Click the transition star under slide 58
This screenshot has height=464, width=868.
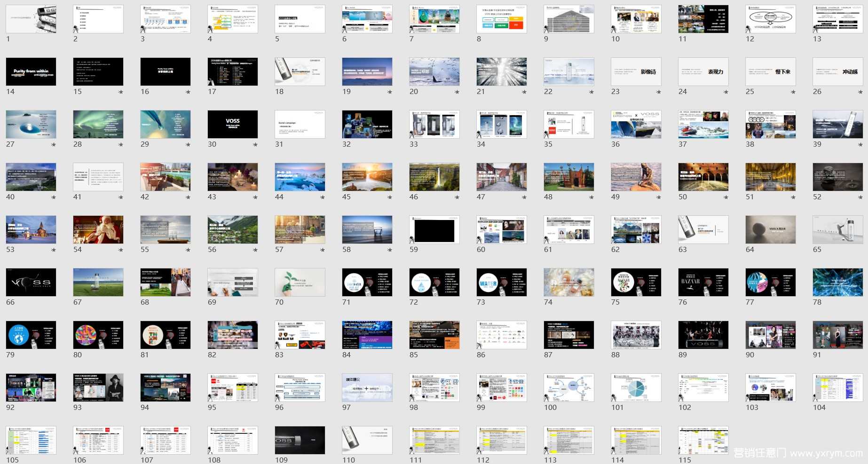pyautogui.click(x=390, y=250)
